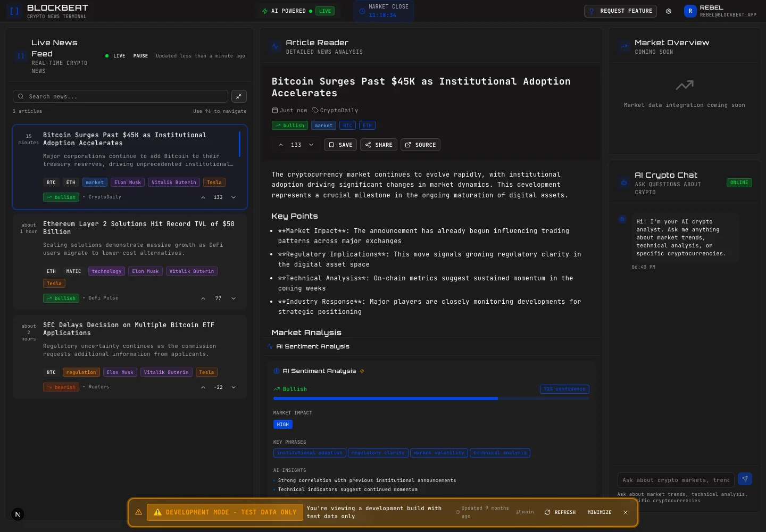Select the Bitcoin Surges Past $45K card

click(130, 167)
